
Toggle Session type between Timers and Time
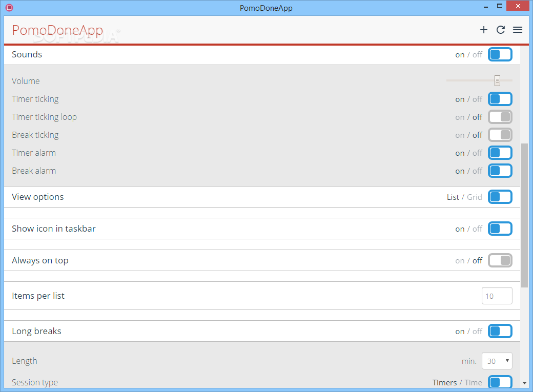[x=500, y=382]
